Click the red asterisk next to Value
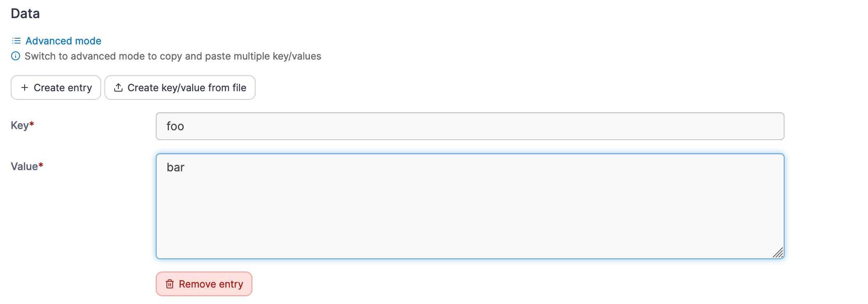The width and height of the screenshot is (868, 304). (41, 165)
